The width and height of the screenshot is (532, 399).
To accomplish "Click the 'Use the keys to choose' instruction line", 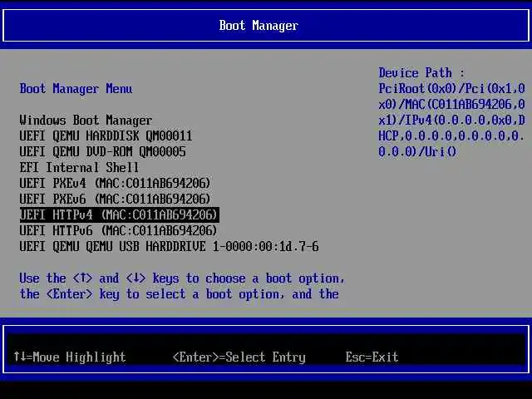I will [x=182, y=278].
